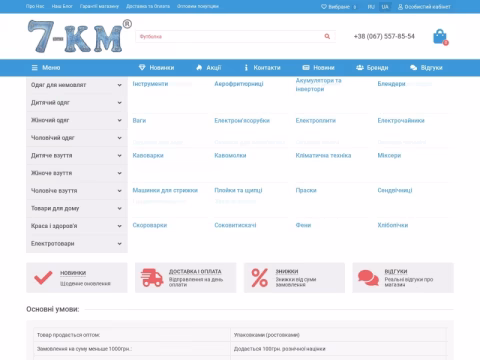Open Блендери subcategory link
480x360 pixels.
point(391,84)
